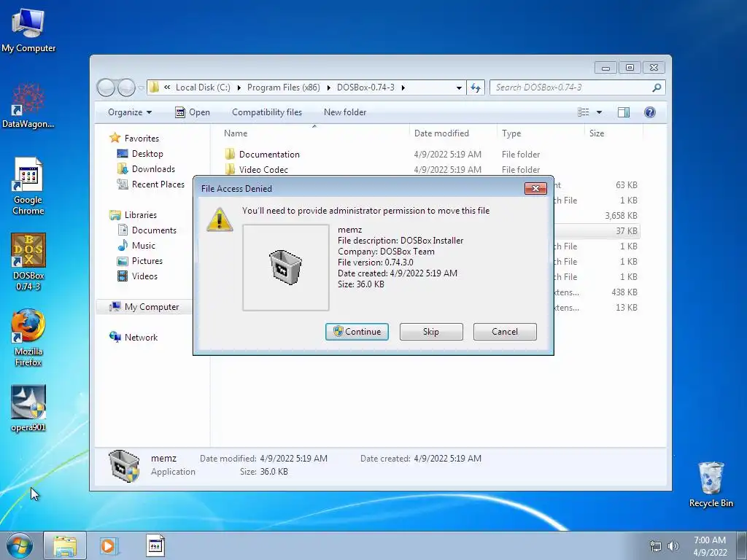The image size is (747, 560).
Task: Sort by the Name column header
Action: [314, 133]
